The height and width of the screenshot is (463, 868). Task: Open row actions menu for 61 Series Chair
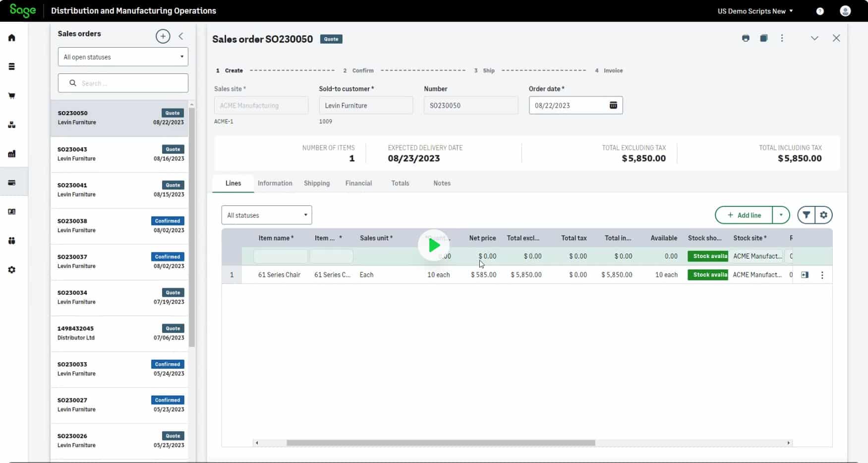(822, 275)
